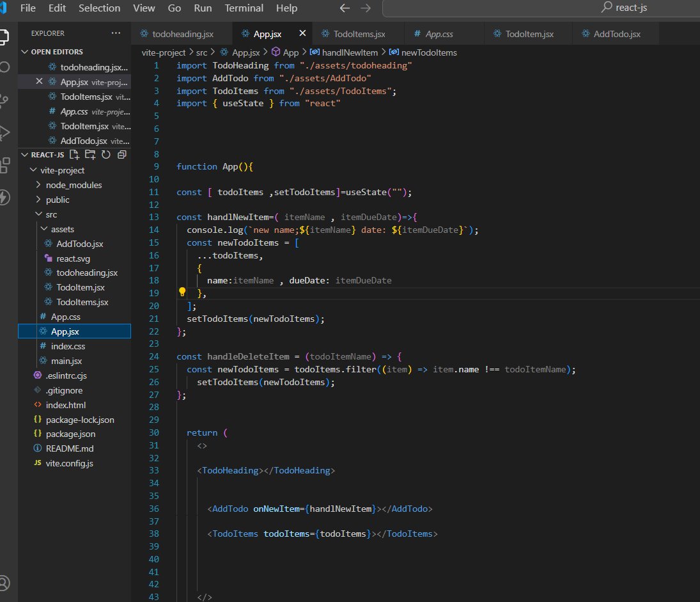The width and height of the screenshot is (700, 602).
Task: Trigger the lightbulb quick fix on line 19
Action: (x=182, y=292)
